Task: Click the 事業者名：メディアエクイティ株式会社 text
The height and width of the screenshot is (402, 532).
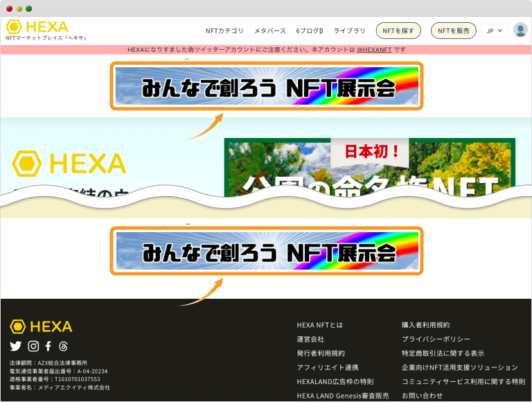Action: point(60,387)
